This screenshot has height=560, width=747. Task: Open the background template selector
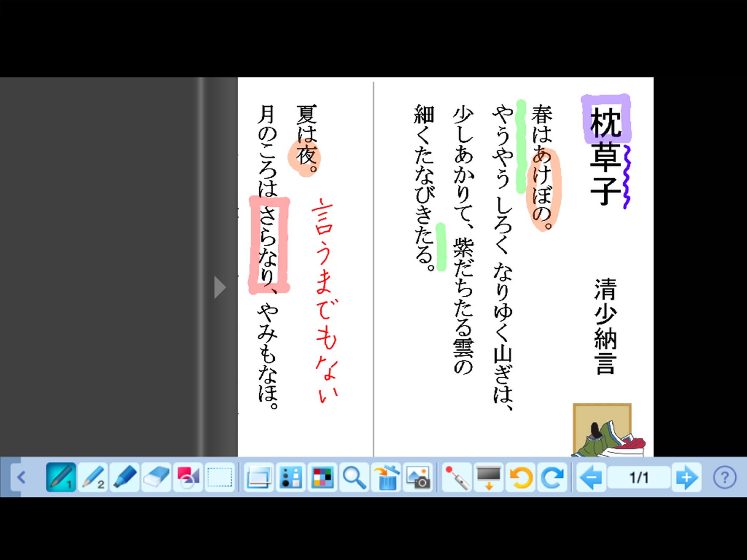(259, 477)
